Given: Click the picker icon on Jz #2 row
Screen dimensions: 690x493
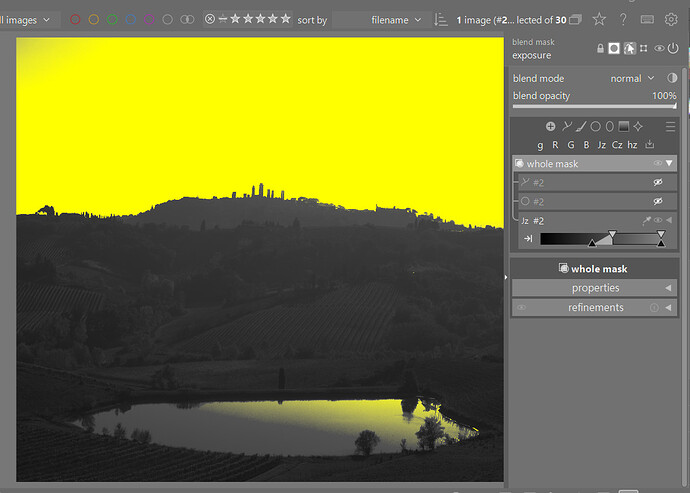Looking at the screenshot, I should pos(646,221).
